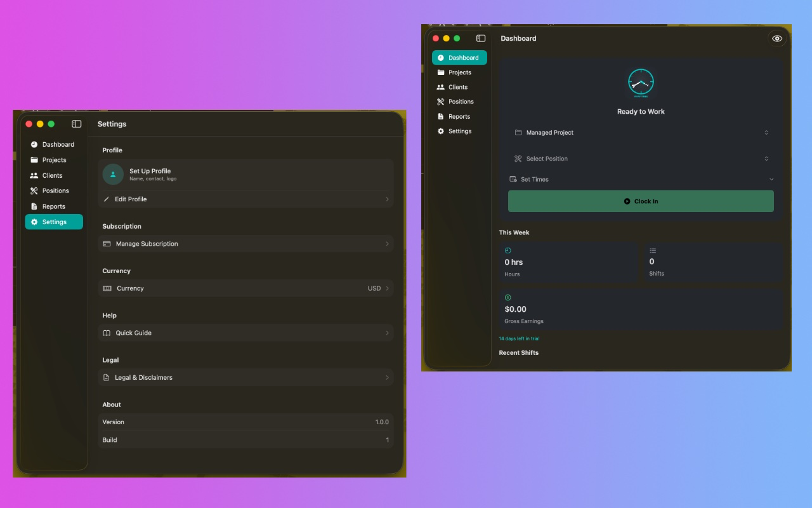Toggle sidebar icon in Dashboard window
Viewport: 812px width, 508px height.
[x=481, y=38]
